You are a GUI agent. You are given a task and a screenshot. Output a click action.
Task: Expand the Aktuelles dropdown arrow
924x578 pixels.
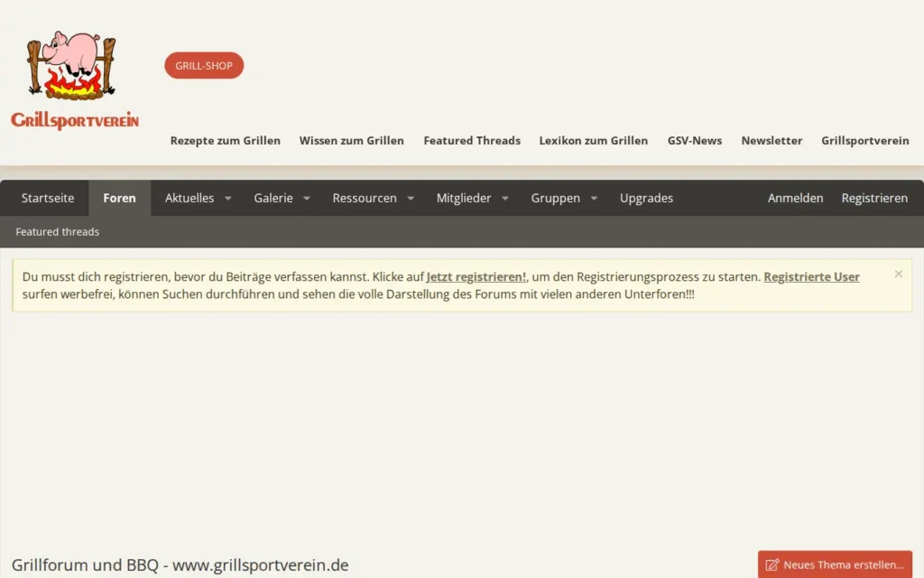point(228,198)
